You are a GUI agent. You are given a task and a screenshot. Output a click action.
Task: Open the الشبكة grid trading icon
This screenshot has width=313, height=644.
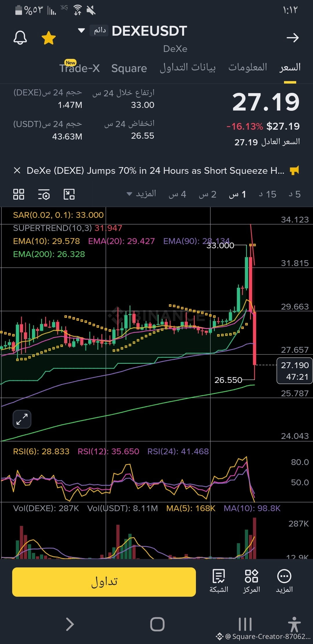[219, 581]
